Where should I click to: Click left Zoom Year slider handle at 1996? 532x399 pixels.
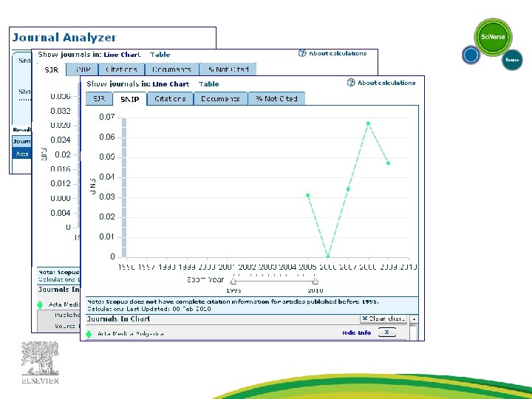click(x=233, y=281)
